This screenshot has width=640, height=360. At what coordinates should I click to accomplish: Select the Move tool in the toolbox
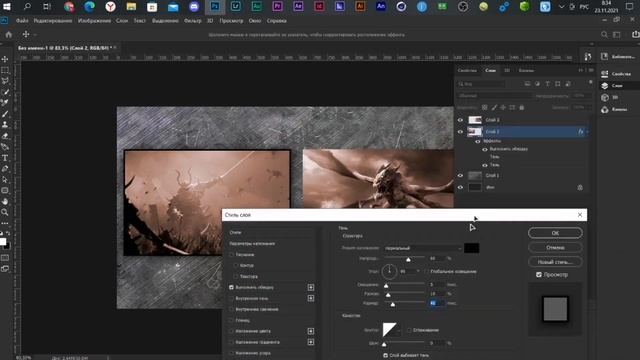[x=5, y=59]
